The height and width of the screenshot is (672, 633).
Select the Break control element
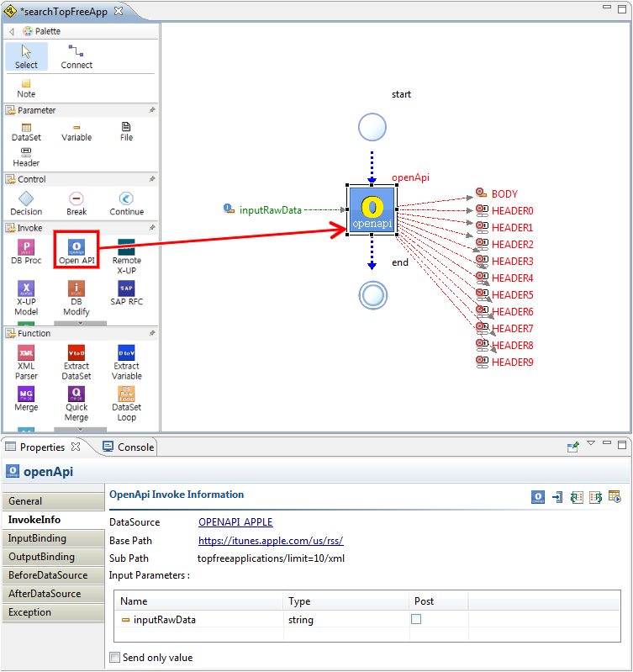pos(76,202)
